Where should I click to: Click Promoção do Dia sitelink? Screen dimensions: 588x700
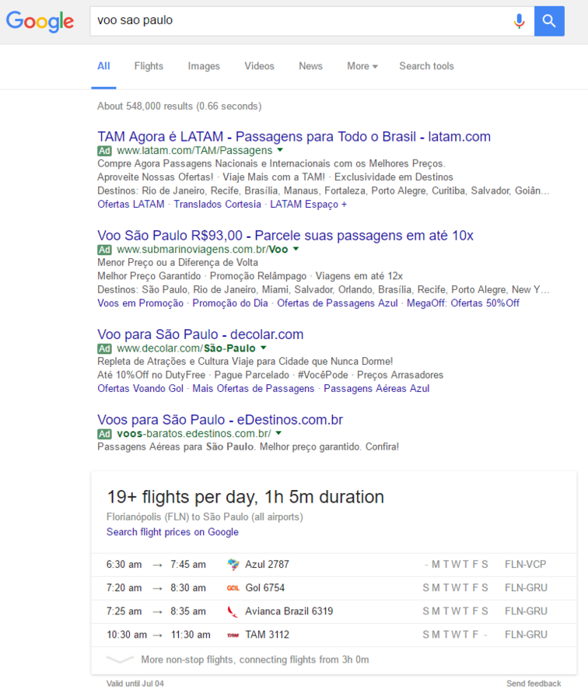pyautogui.click(x=230, y=303)
